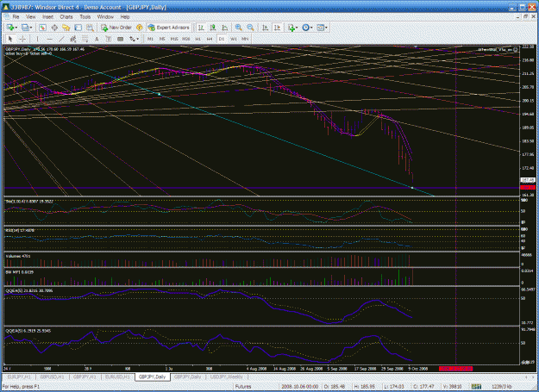Click the 'Futures' status bar entry
Image resolution: width=539 pixels, height=392 pixels.
click(x=243, y=387)
